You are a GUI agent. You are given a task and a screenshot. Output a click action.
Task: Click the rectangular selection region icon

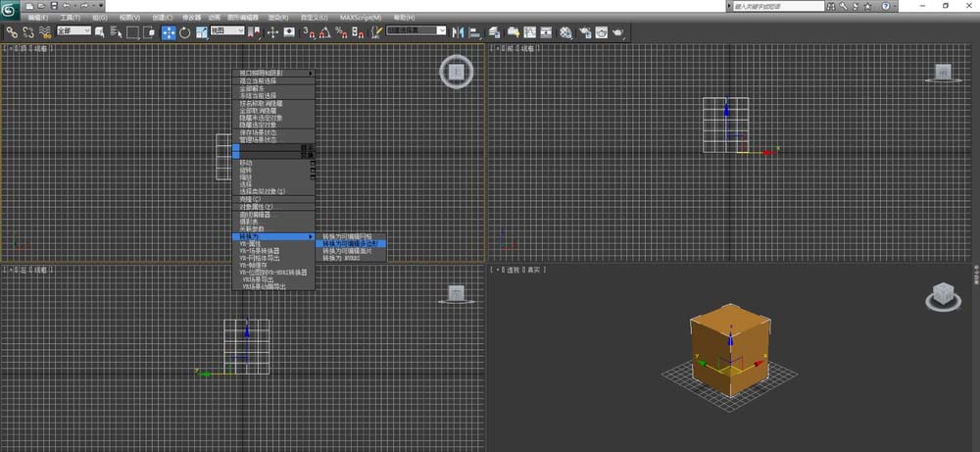pyautogui.click(x=132, y=32)
